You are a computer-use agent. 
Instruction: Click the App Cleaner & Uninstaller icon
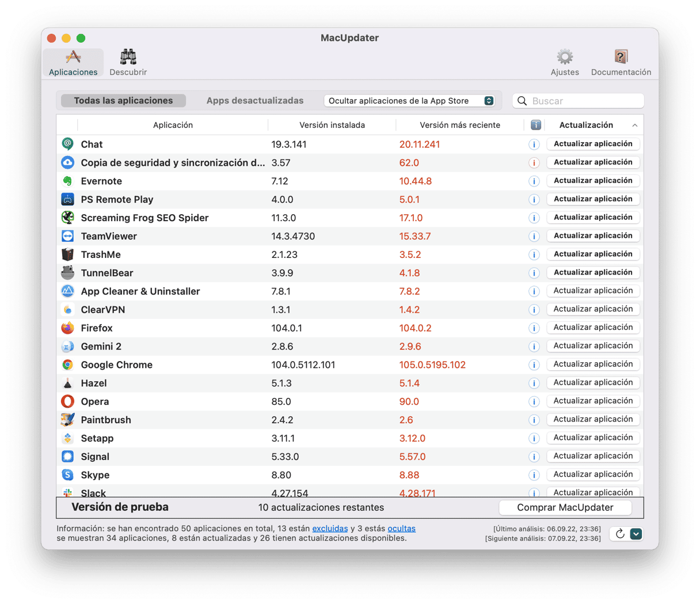pyautogui.click(x=68, y=291)
